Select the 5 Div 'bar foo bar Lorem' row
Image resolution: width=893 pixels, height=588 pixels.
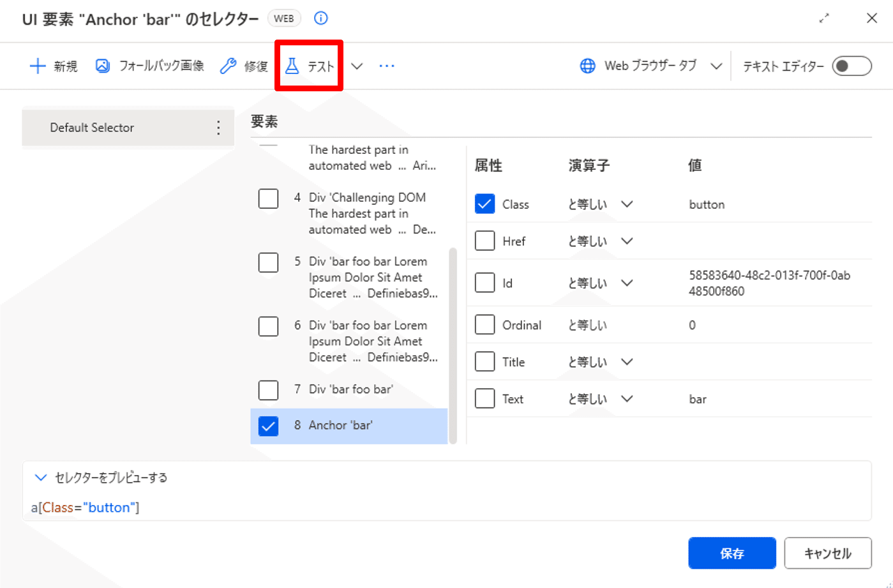349,278
